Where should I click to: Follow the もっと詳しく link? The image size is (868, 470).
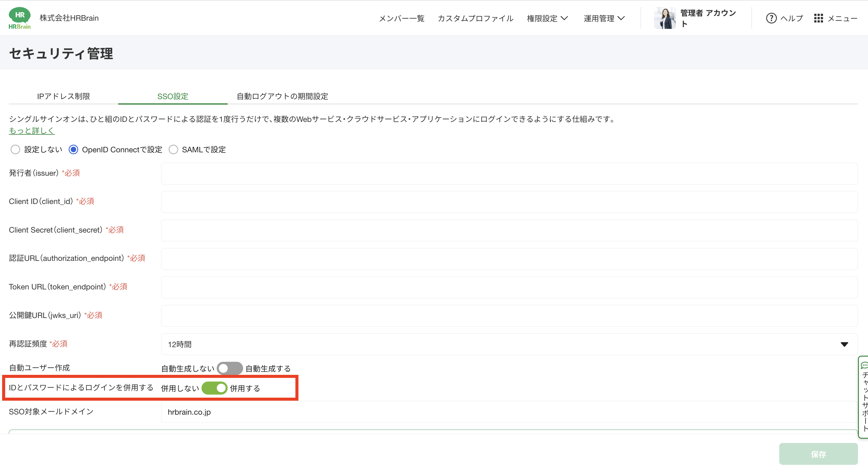(x=32, y=130)
